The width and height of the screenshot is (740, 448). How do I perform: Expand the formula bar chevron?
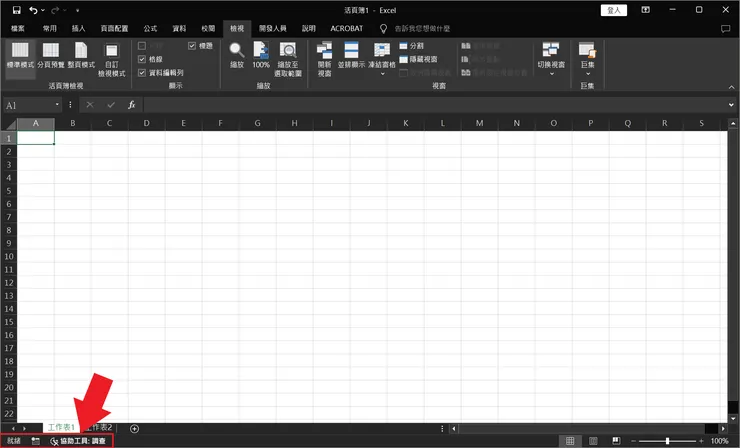[x=731, y=105]
